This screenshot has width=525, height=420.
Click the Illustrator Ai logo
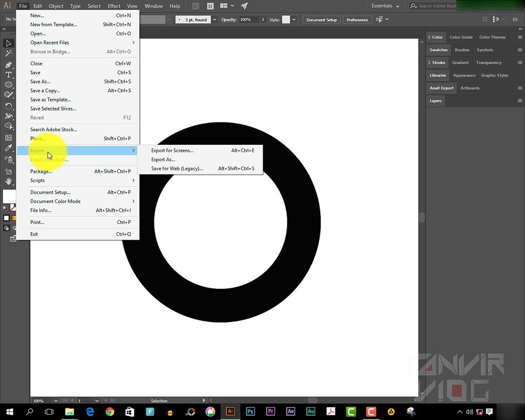[x=7, y=6]
